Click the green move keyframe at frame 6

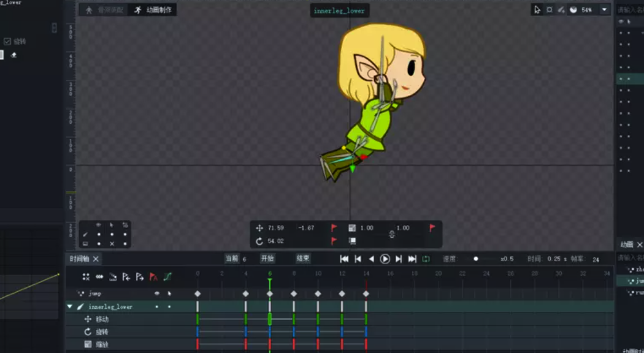click(270, 319)
